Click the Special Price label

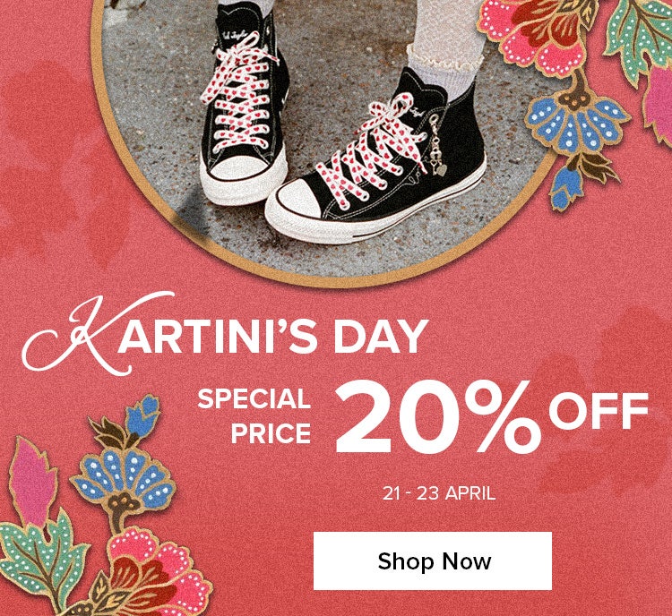click(254, 416)
